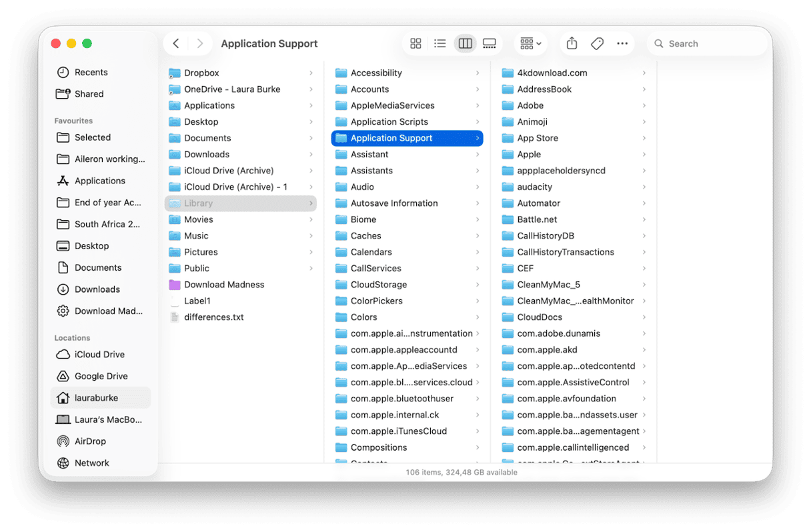Click the back navigation arrow
The width and height of the screenshot is (811, 532).
tap(175, 43)
